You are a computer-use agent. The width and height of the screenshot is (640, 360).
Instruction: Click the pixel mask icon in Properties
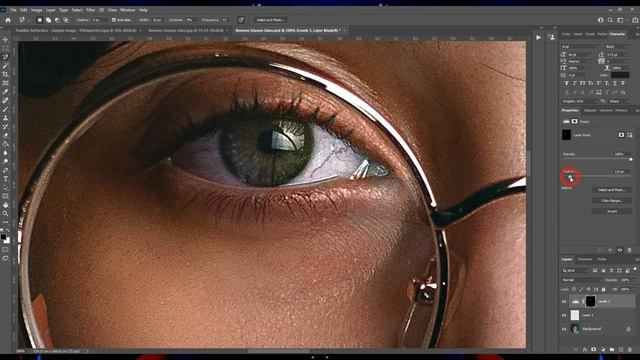point(621,135)
